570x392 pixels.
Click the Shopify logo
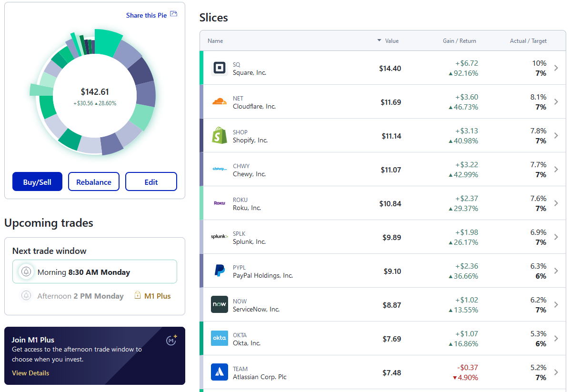219,136
